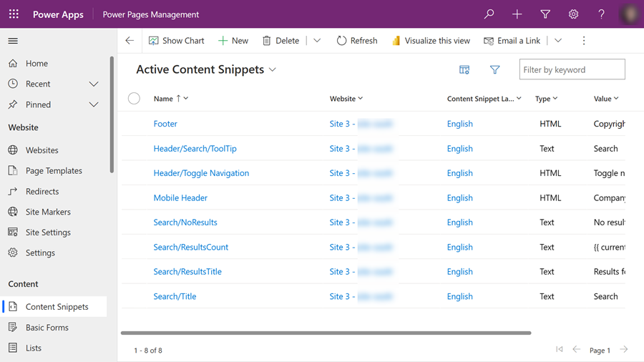Screen dimensions: 644x362
Task: Click the Filter by keyword field
Action: [x=572, y=69]
